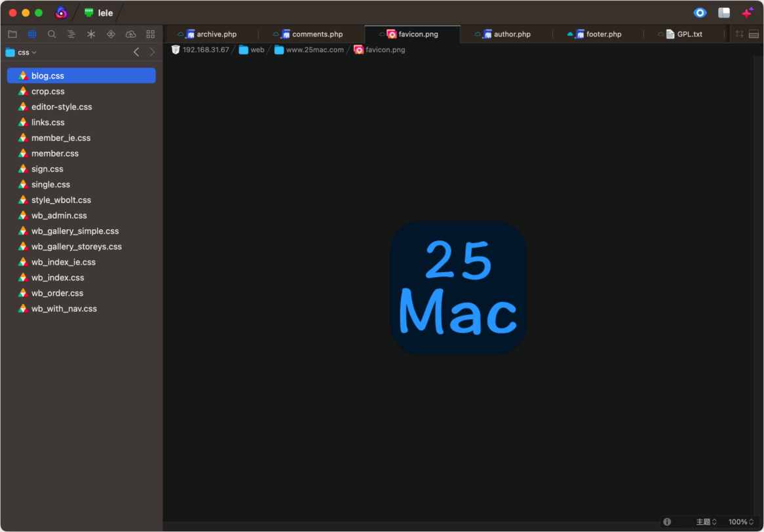
Task: Select blog.css in the file list
Action: [81, 75]
